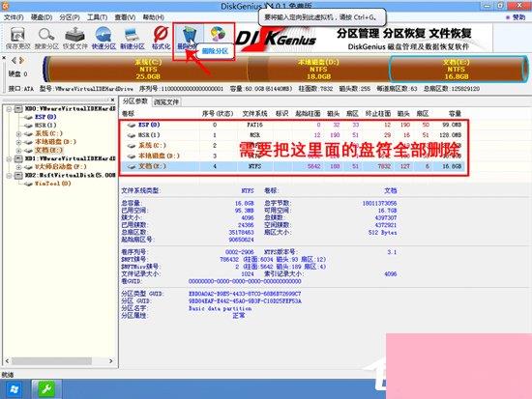
Task: Click the FAT16 file system cell
Action: [254, 125]
